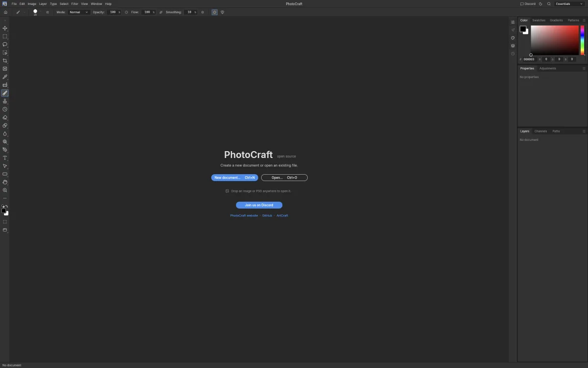Click the hue spectrum slider
The image size is (588, 368).
(x=583, y=40)
